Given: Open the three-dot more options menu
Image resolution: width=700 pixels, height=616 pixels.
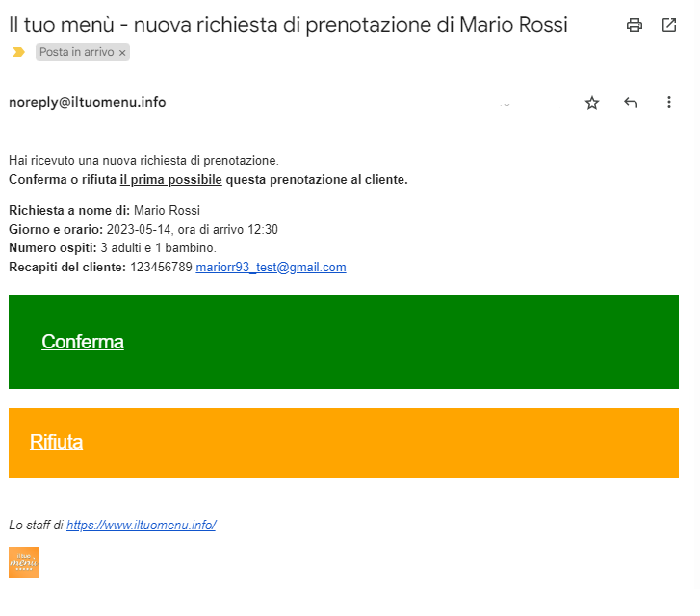Looking at the screenshot, I should click(x=669, y=103).
